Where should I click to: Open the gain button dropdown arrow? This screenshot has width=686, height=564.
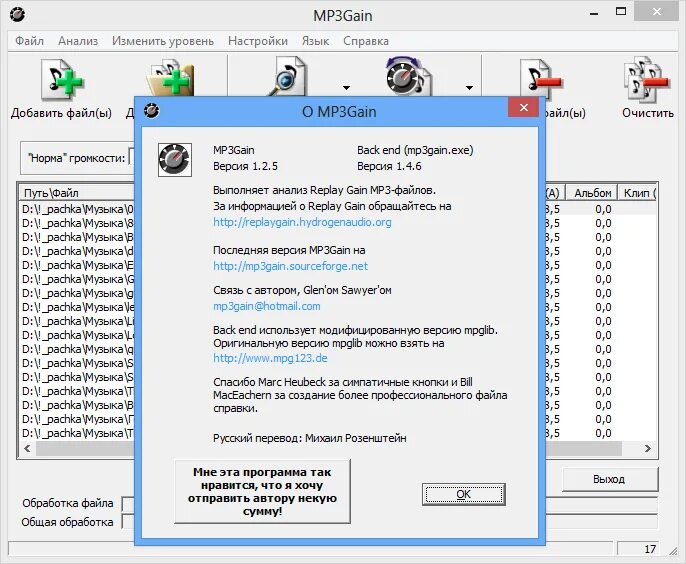[469, 88]
